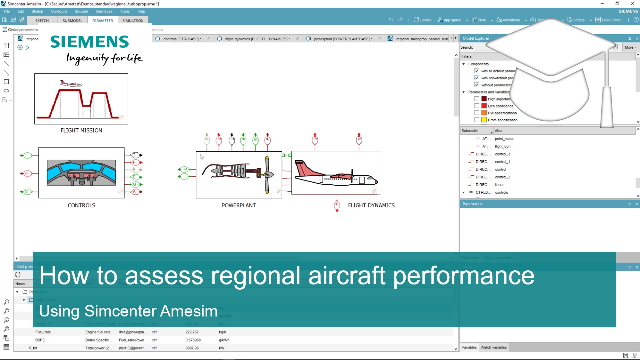Viewport: 640px width, 360px height.
Task: Collapse the Components filter group
Action: point(464,64)
